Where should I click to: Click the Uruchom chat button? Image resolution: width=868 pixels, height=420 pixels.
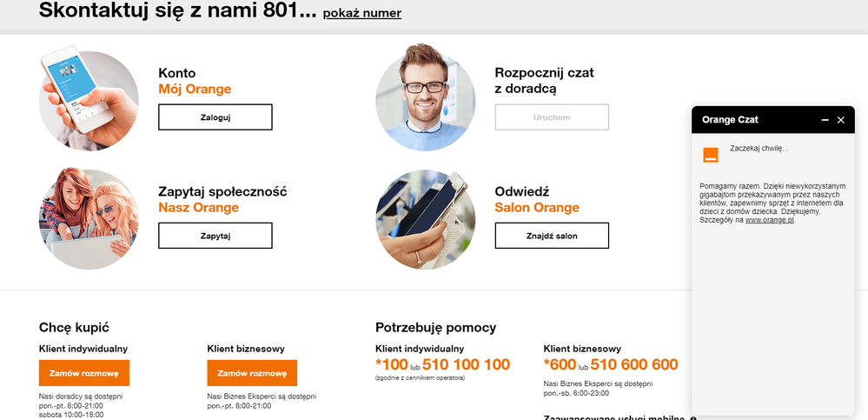[552, 117]
